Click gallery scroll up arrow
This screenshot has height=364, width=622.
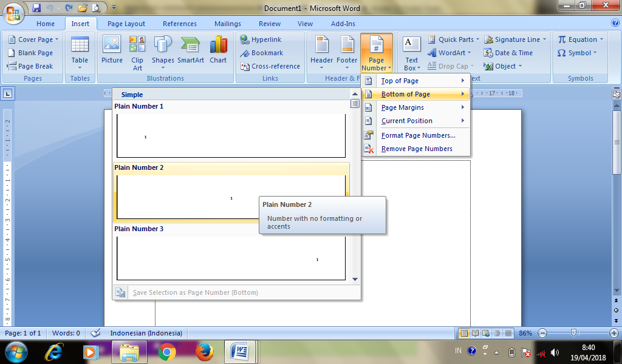(355, 94)
